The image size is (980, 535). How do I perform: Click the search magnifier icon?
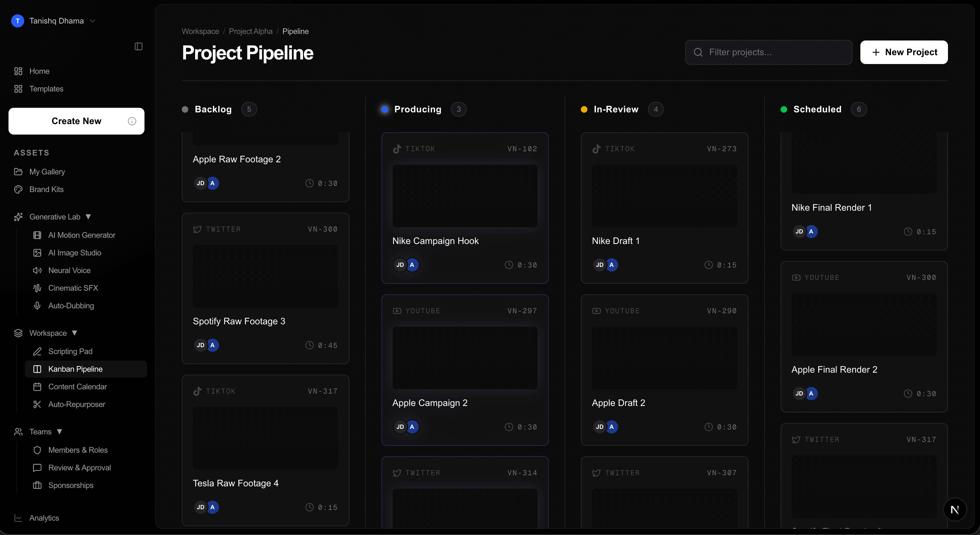pyautogui.click(x=698, y=52)
